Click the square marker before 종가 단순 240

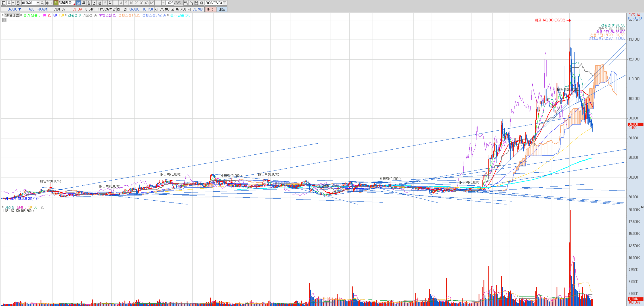tap(168, 15)
